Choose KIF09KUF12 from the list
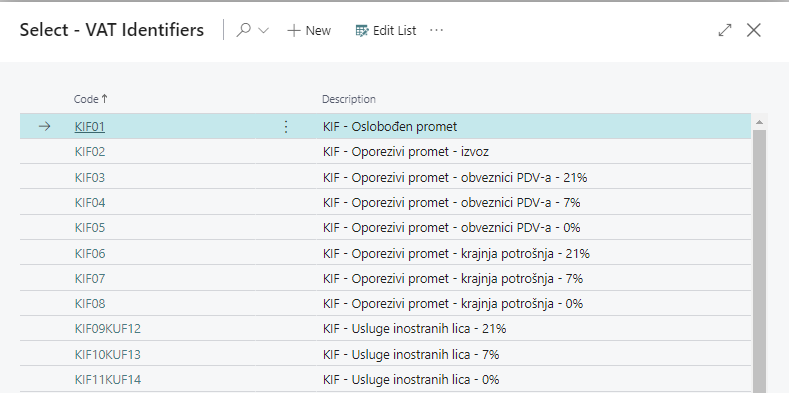 108,329
